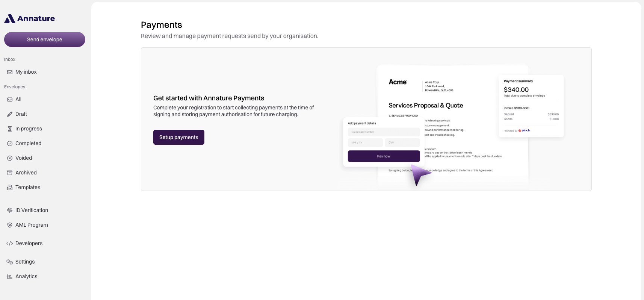Screen dimensions: 644x300
Task: Open the Analytics menu entry
Action: pyautogui.click(x=45, y=277)
